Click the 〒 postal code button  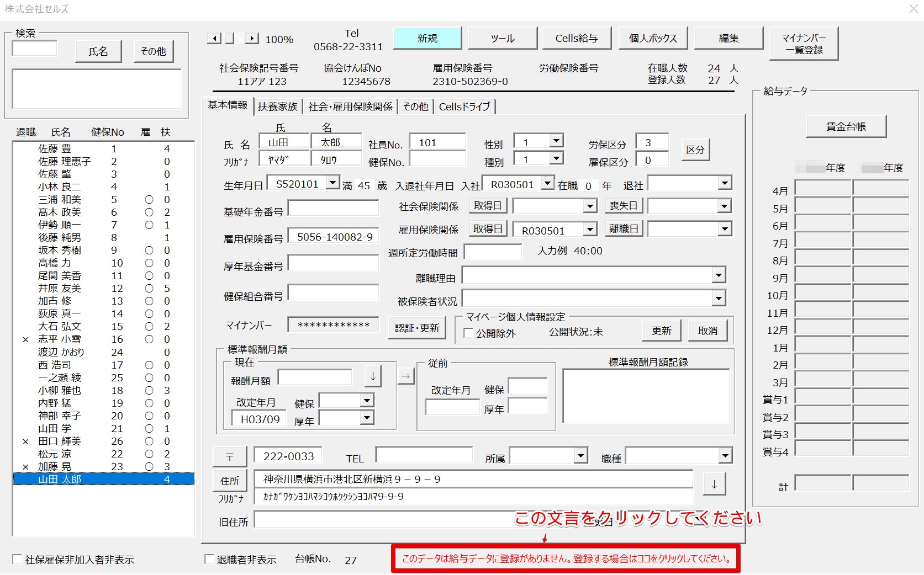pos(230,457)
